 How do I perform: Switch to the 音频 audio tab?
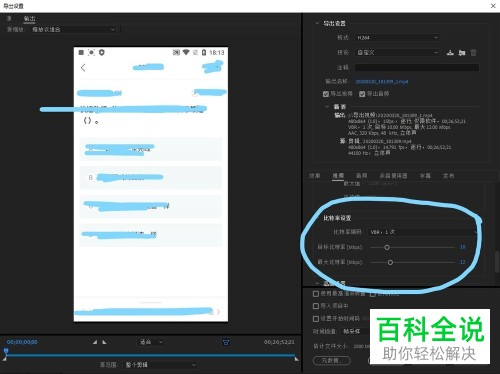(x=361, y=175)
